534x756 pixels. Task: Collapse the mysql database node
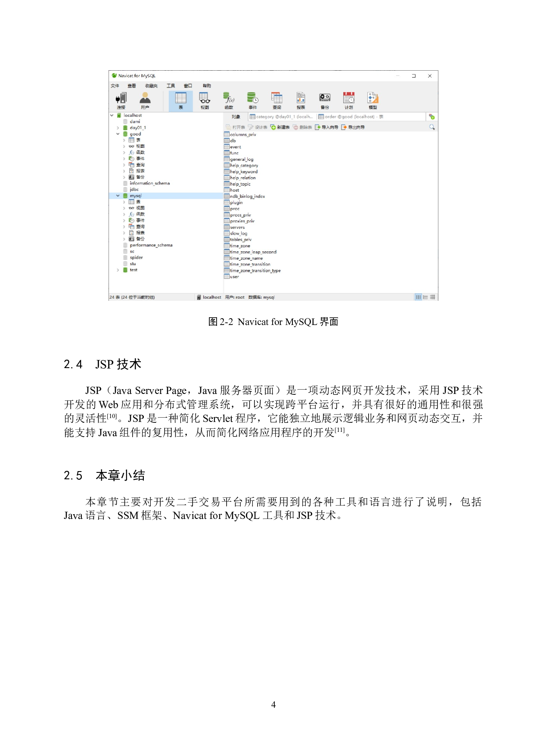[x=118, y=196]
